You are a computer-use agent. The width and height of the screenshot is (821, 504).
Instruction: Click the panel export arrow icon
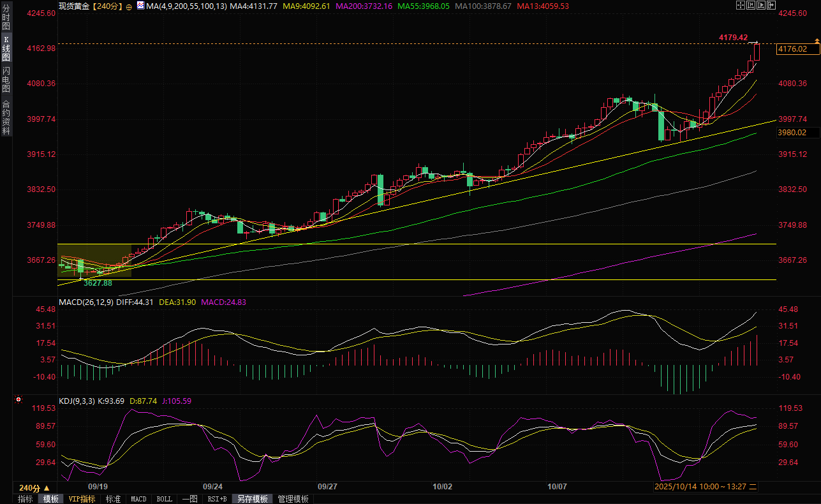tap(773, 6)
